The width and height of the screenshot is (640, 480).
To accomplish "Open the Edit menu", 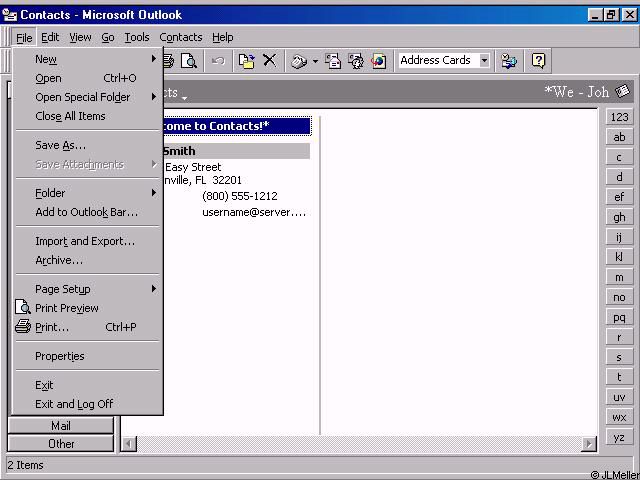I will click(x=50, y=38).
